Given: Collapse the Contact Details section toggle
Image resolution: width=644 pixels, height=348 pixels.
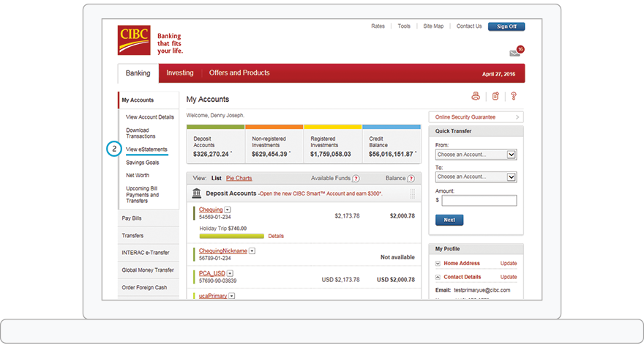Looking at the screenshot, I should 438,277.
